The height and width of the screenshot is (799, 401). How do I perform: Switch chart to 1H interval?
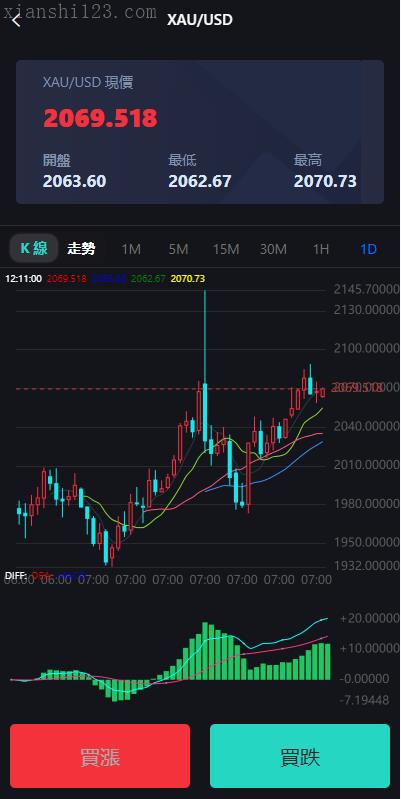(x=320, y=249)
